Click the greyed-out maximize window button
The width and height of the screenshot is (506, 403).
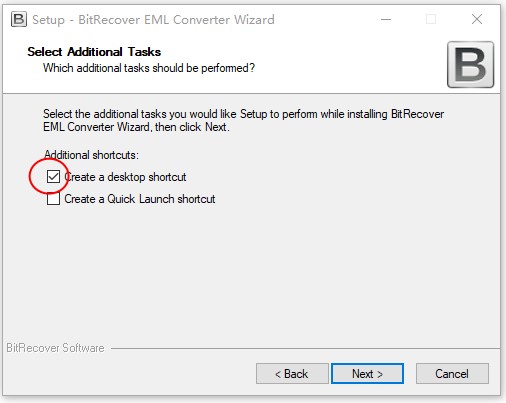point(431,19)
